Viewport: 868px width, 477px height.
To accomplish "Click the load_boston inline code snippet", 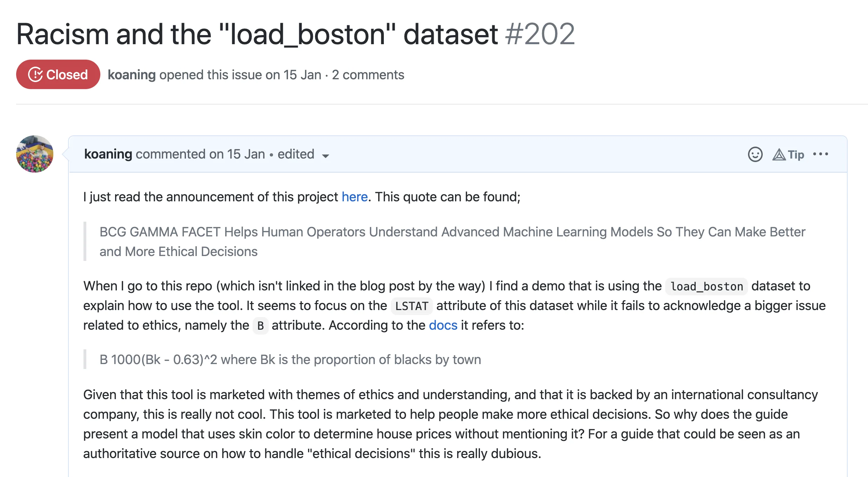I will pos(707,287).
